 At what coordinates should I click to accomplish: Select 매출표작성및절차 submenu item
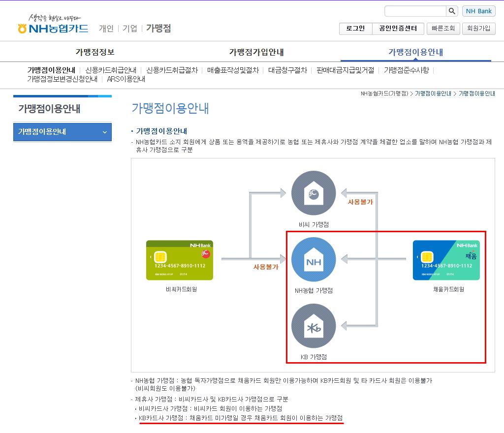(x=233, y=70)
